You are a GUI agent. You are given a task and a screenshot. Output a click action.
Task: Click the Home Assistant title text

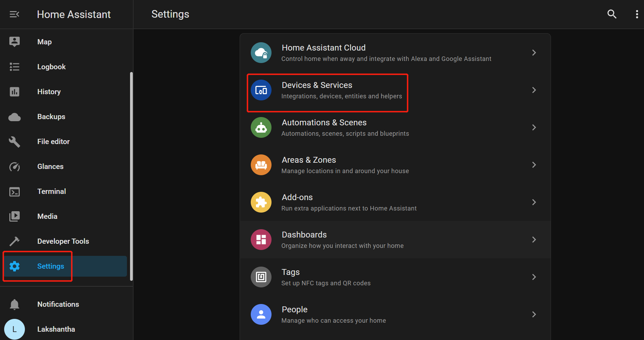click(x=74, y=14)
